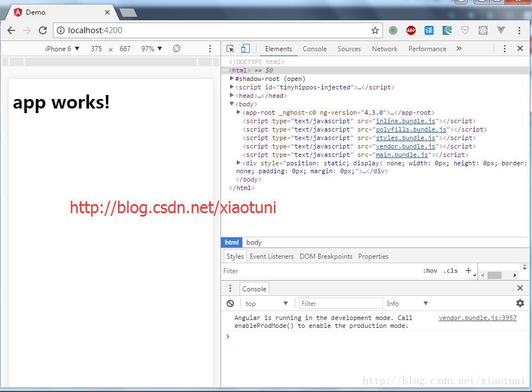
Task: Select the Styles sidebar tab
Action: pos(235,256)
